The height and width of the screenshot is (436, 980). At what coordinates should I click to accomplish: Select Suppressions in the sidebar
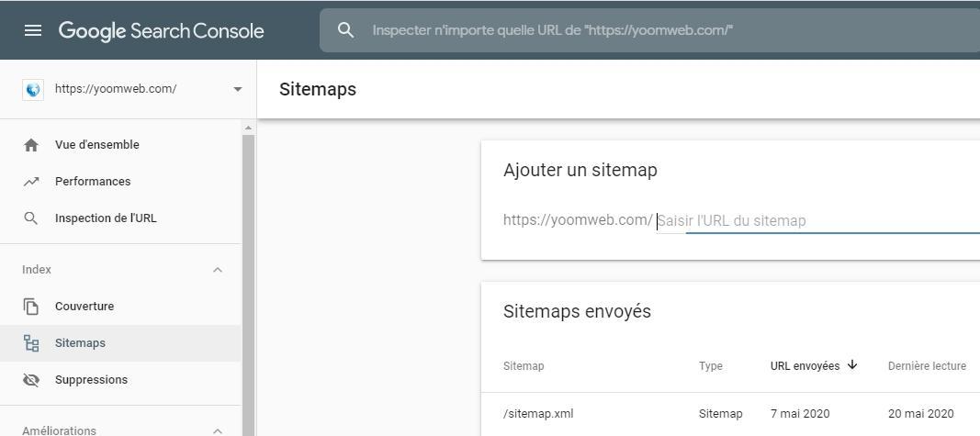[91, 380]
